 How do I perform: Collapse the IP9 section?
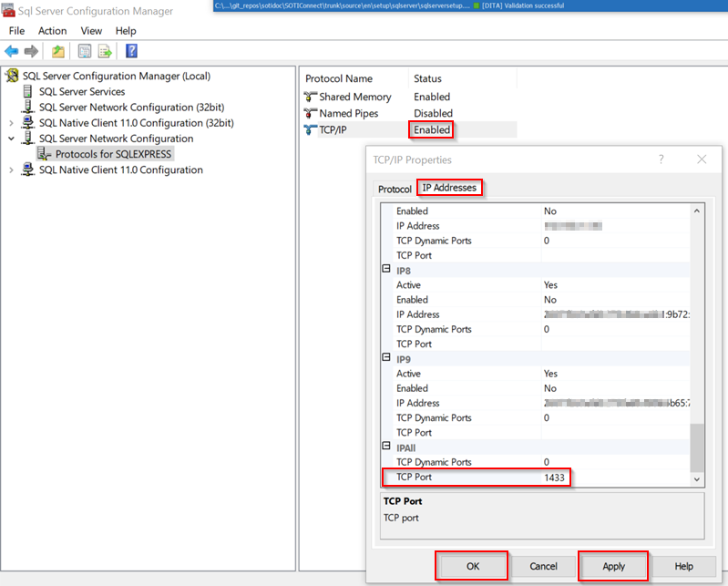386,357
